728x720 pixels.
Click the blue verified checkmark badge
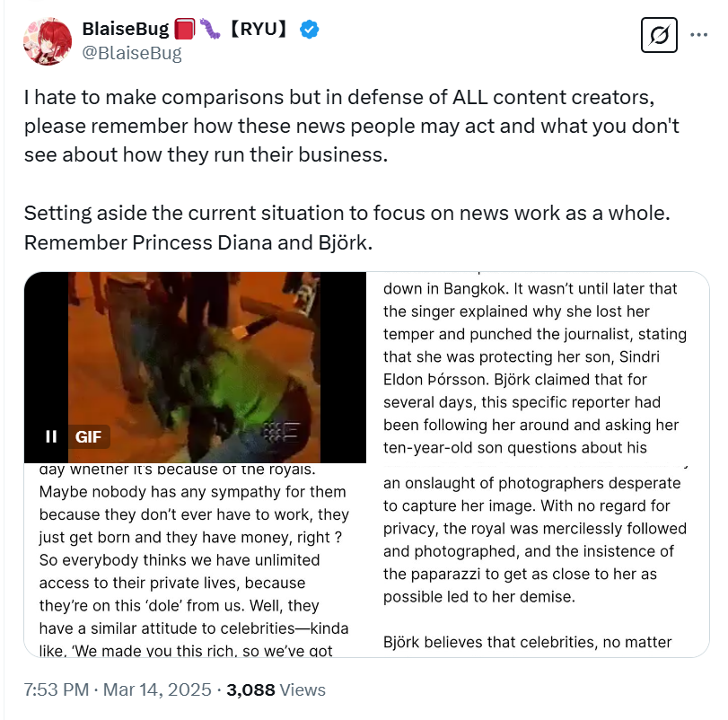pyautogui.click(x=309, y=30)
